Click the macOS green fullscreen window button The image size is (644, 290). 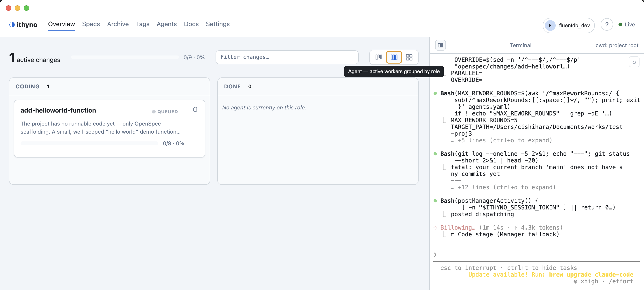[26, 8]
